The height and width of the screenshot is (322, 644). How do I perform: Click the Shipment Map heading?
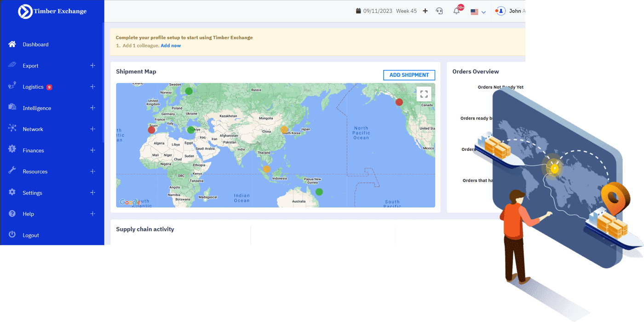tap(136, 71)
